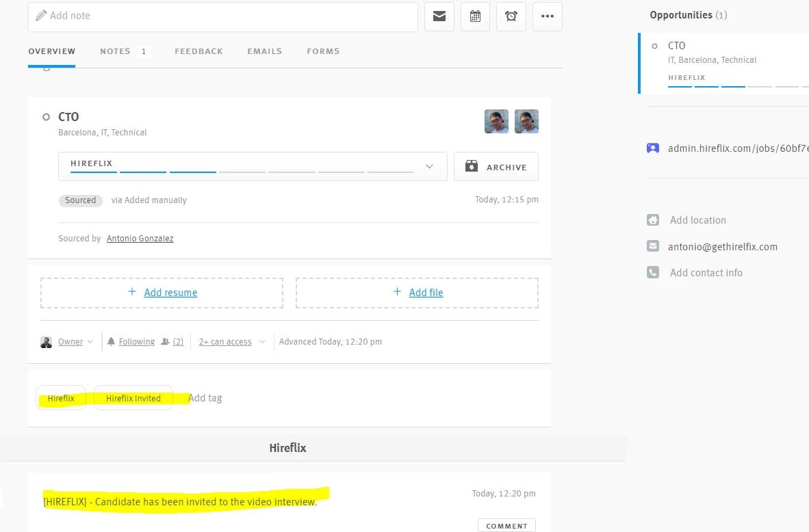The image size is (809, 532).
Task: Open admin.hireflix.com jobs link
Action: (x=738, y=148)
